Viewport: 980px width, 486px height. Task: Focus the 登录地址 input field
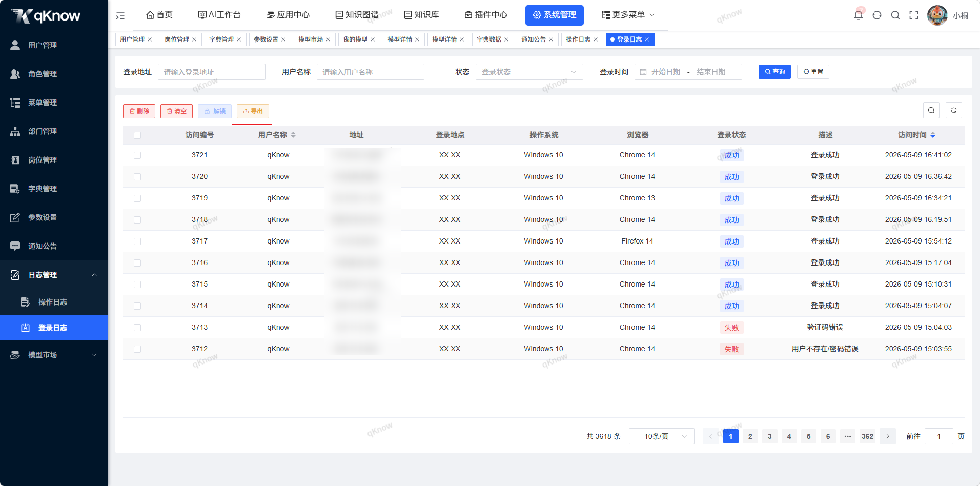212,72
